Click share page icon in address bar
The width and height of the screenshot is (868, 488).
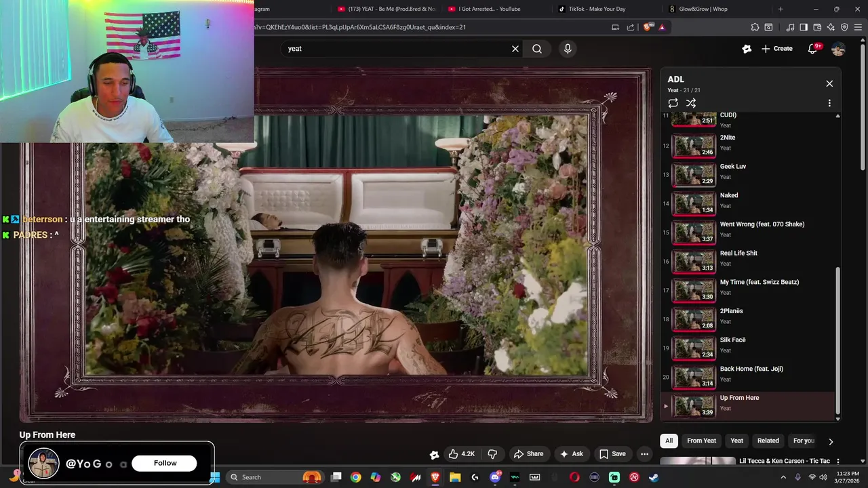point(631,27)
